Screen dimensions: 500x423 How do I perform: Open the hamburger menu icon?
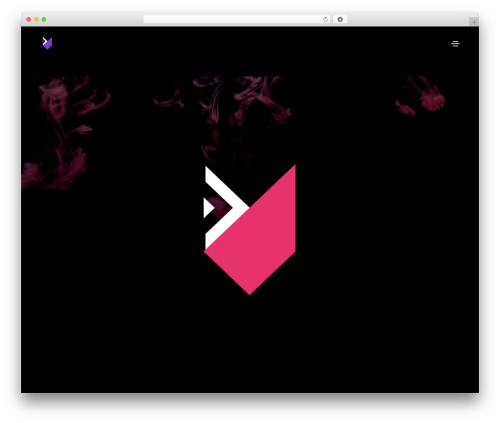(455, 44)
